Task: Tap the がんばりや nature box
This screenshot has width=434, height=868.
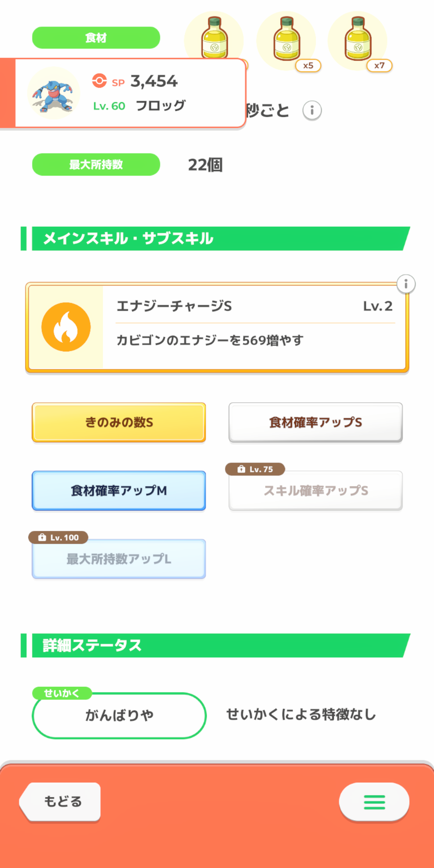Action: tap(119, 715)
